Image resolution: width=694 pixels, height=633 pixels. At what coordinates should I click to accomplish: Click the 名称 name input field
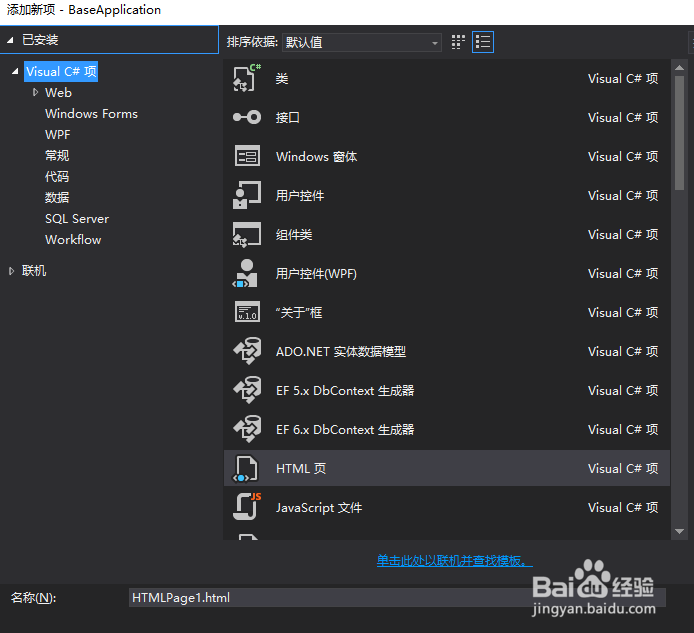click(x=397, y=598)
